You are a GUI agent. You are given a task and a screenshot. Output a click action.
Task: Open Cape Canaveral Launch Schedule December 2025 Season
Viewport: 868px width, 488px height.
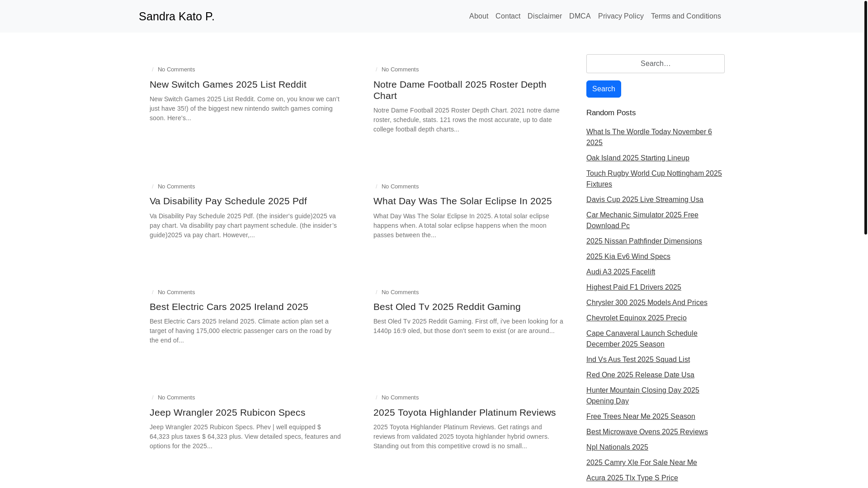[642, 339]
